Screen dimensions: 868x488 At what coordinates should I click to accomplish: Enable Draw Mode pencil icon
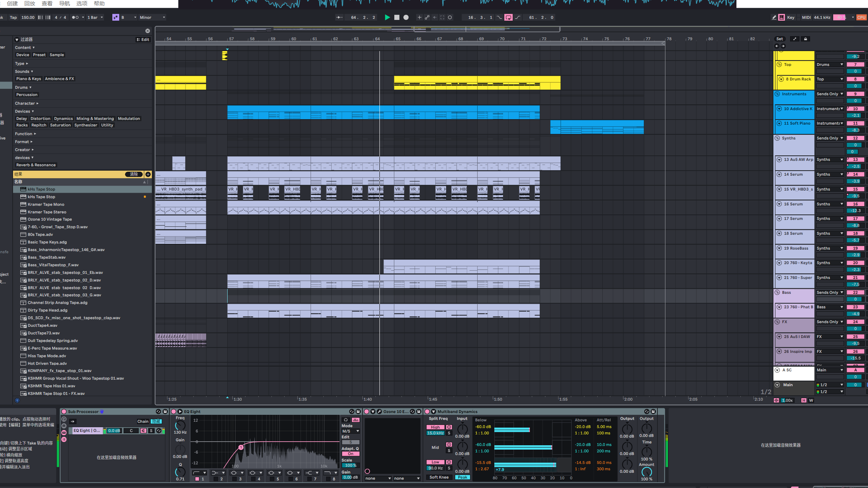[774, 17]
